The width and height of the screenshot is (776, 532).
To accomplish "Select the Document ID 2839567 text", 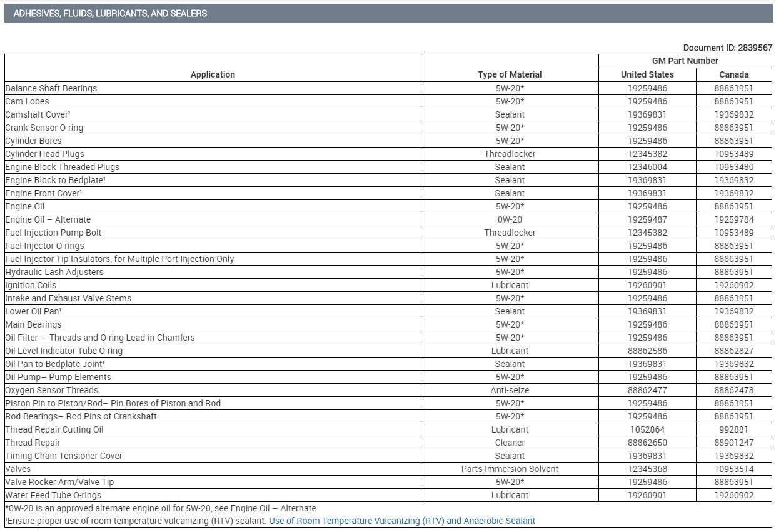I will [727, 48].
